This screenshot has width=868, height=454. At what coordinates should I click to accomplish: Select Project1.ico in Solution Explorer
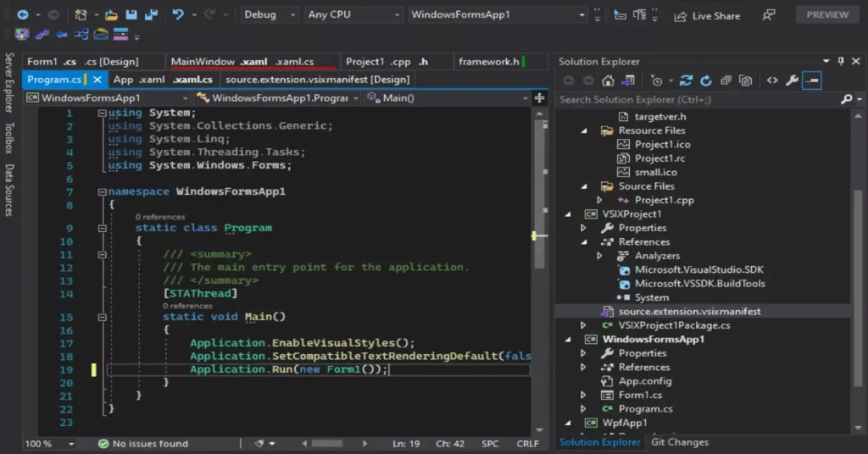coord(662,144)
